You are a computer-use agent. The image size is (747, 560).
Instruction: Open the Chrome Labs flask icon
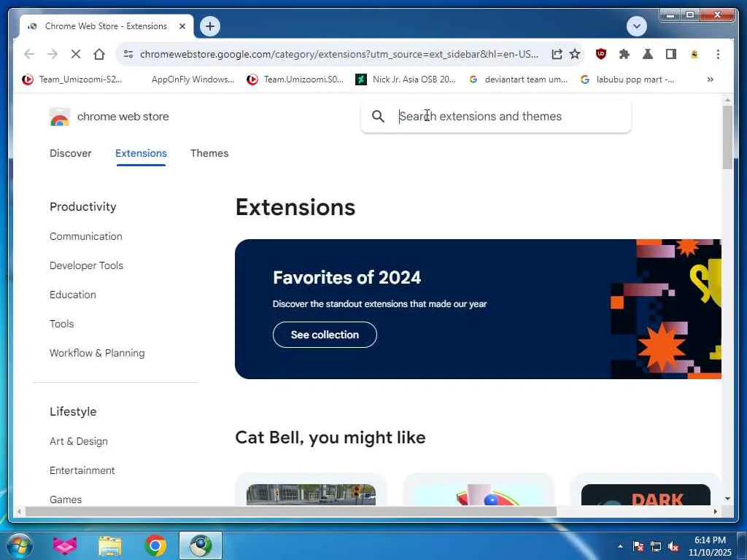point(648,54)
